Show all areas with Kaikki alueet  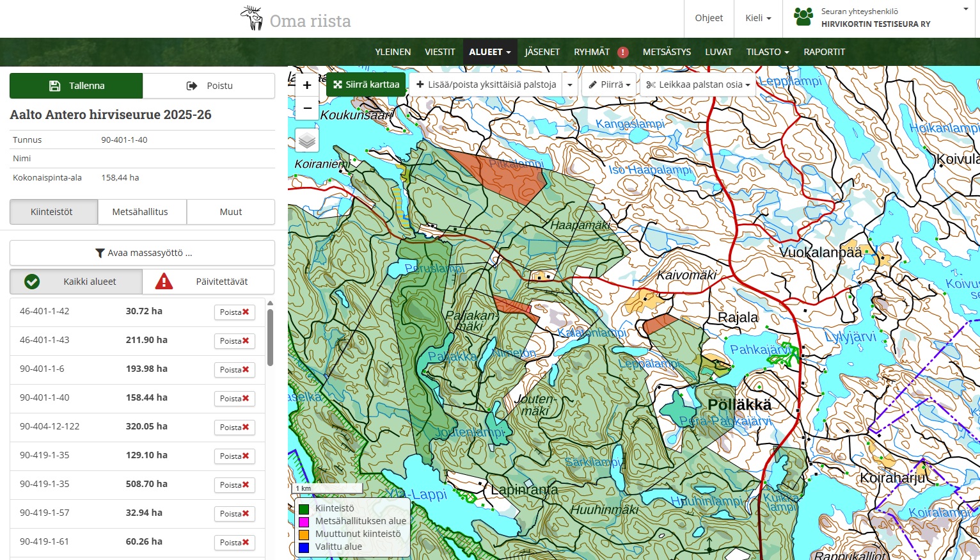[x=76, y=282]
